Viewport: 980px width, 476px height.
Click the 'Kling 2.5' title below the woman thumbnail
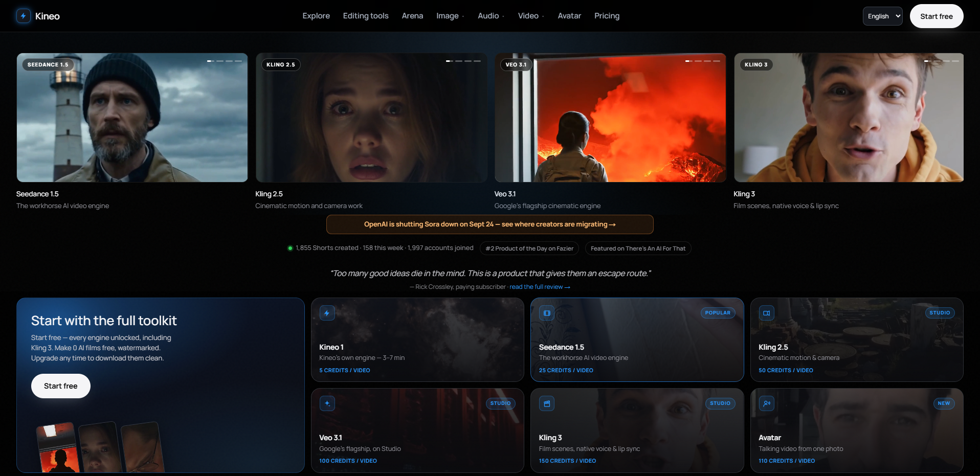click(269, 194)
